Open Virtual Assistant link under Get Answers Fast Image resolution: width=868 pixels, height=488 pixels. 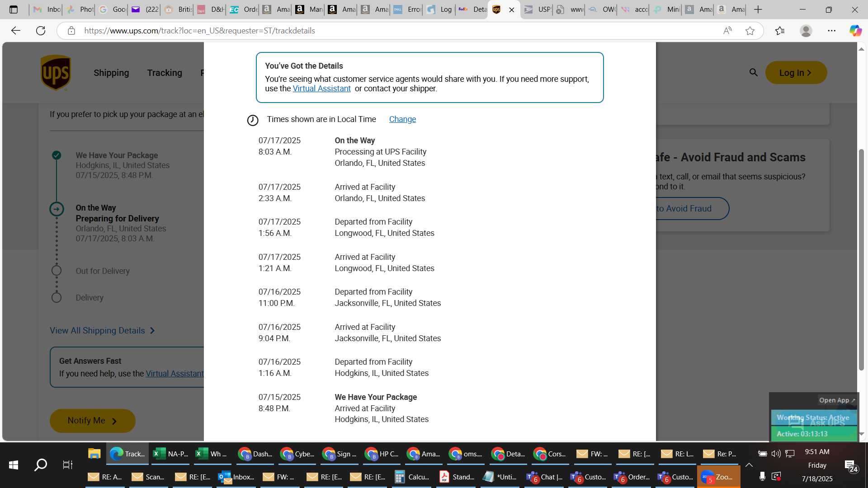click(x=175, y=374)
